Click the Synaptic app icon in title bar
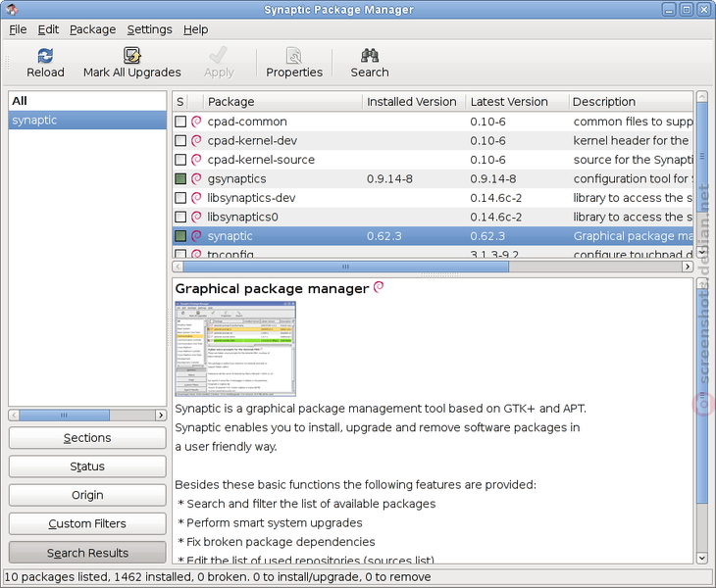 point(12,9)
